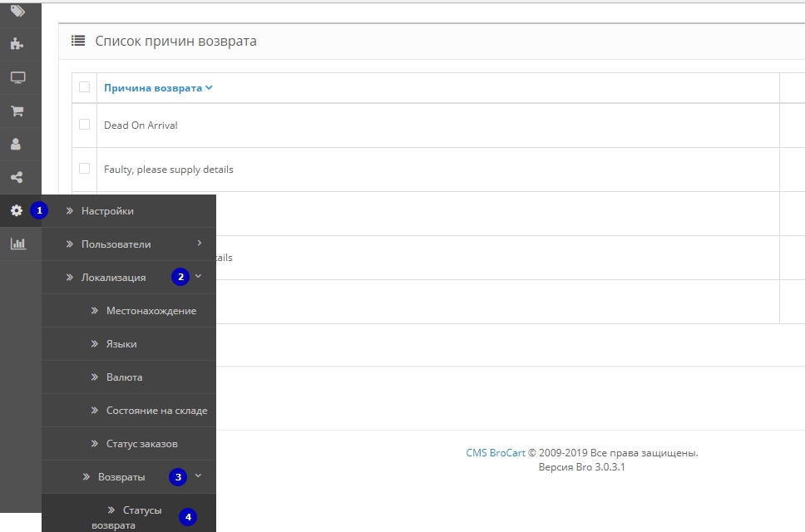Click the list icon beside Список причин возврата
Viewport: 805px width, 532px height.
pyautogui.click(x=78, y=41)
